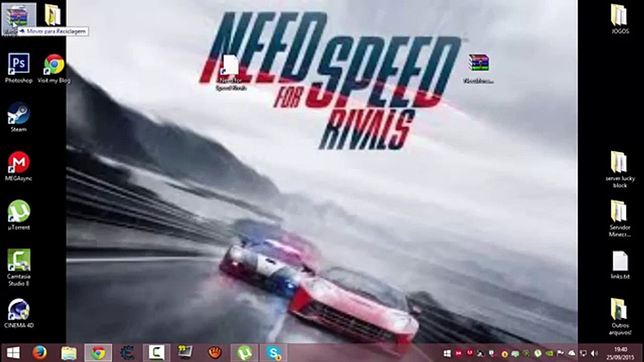644x362 pixels.
Task: Switch to Camtasia in the taskbar
Action: tap(156, 353)
